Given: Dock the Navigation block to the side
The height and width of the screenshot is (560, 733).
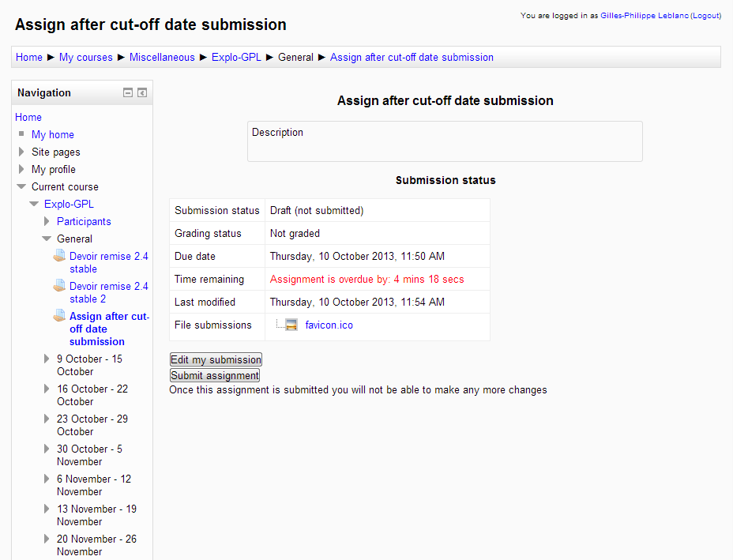Looking at the screenshot, I should [142, 92].
